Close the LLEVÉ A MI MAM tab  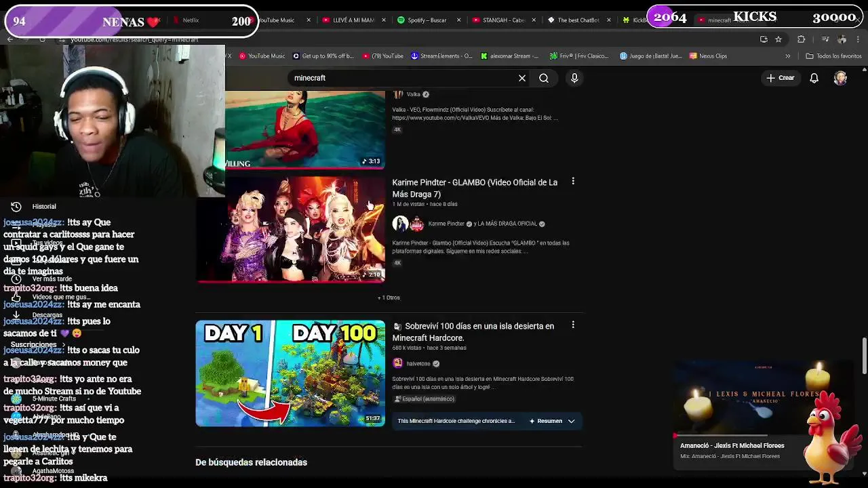[x=384, y=20]
